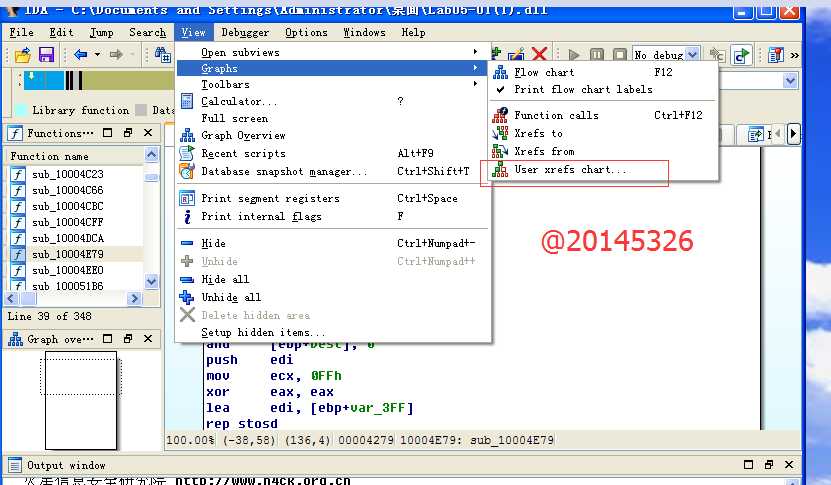Click the Flow chart icon
The image size is (831, 485).
[x=500, y=72]
